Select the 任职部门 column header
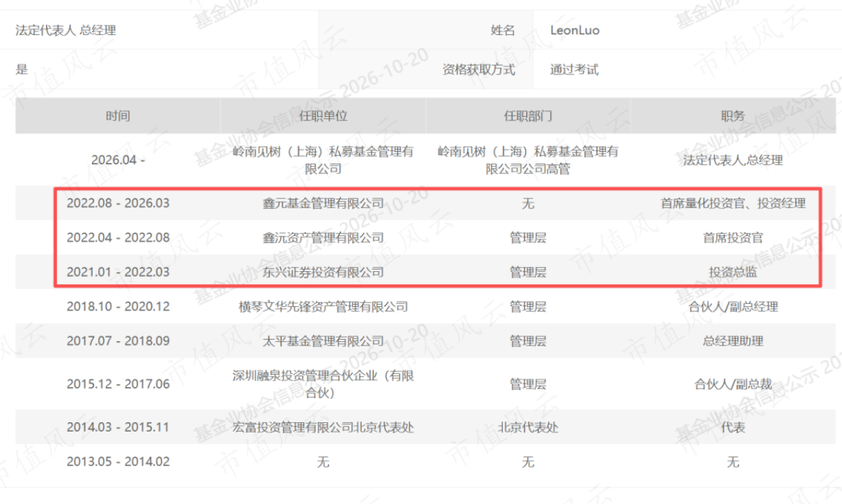The width and height of the screenshot is (842, 504). [528, 116]
